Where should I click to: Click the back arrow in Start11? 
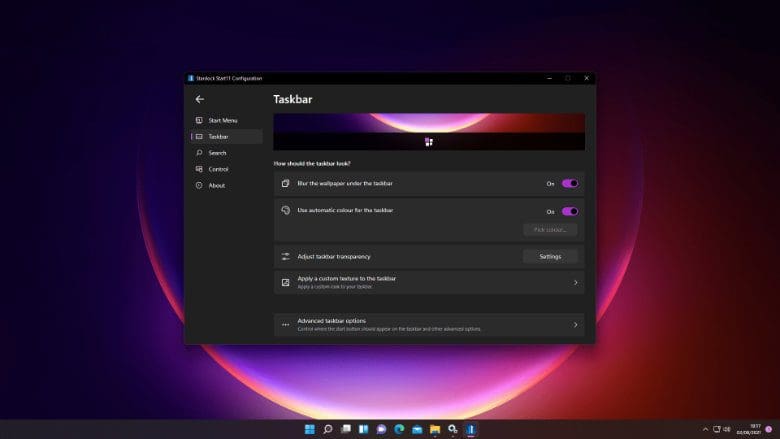point(200,99)
